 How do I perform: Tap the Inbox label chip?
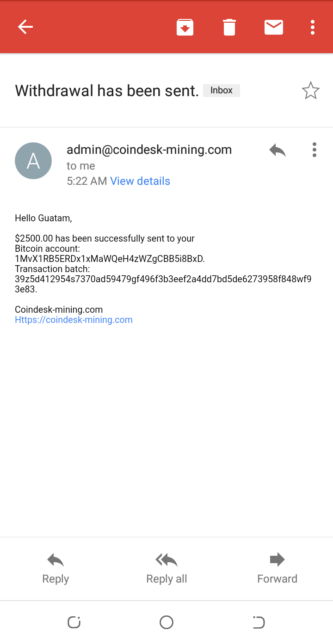(x=222, y=91)
